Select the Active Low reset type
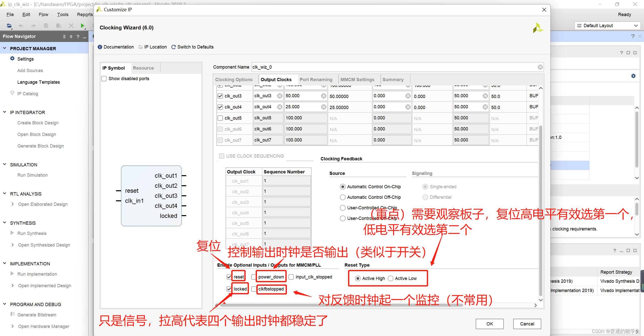Image resolution: width=644 pixels, height=336 pixels. (390, 278)
